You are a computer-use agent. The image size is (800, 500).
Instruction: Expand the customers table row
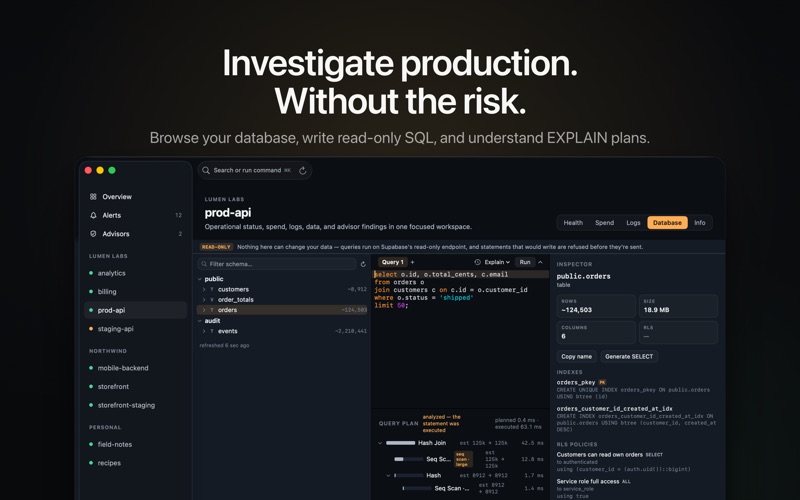pos(204,289)
